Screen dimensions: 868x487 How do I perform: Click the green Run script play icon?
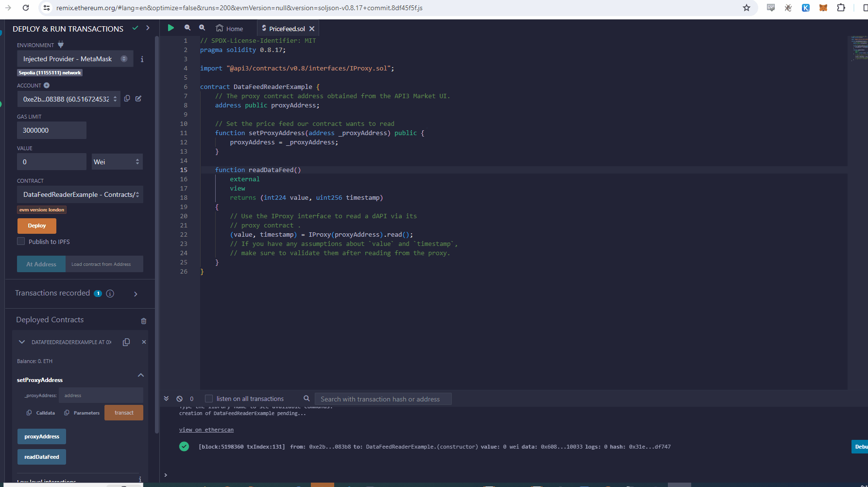pyautogui.click(x=170, y=28)
